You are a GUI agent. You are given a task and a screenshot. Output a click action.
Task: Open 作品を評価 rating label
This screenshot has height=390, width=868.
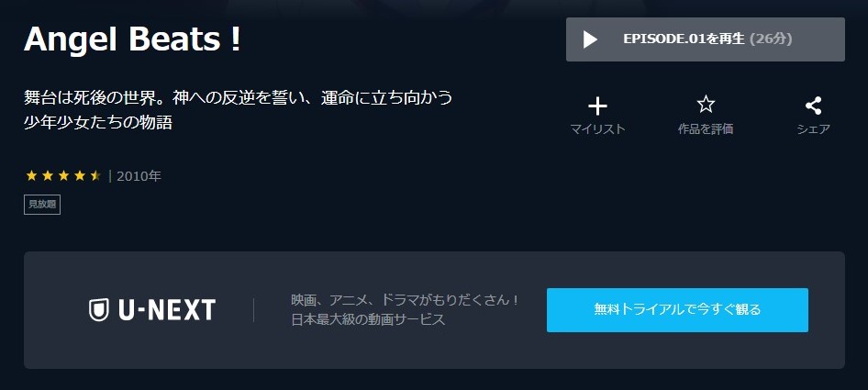click(x=706, y=129)
